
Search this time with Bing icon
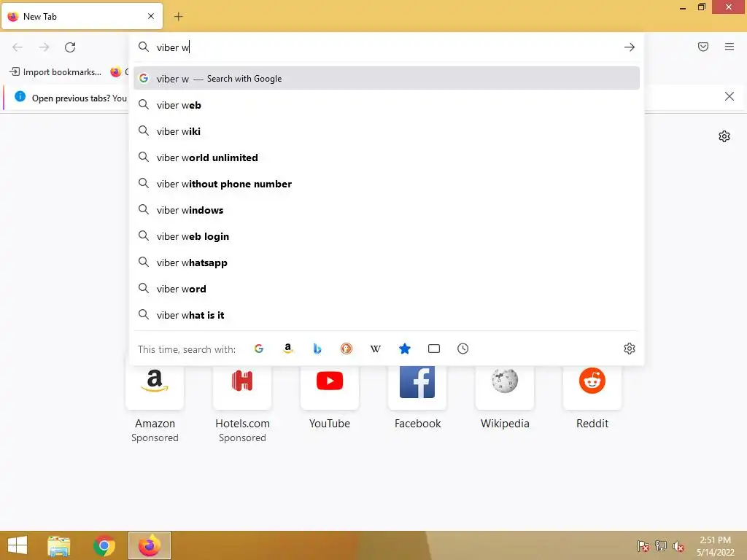click(x=317, y=349)
